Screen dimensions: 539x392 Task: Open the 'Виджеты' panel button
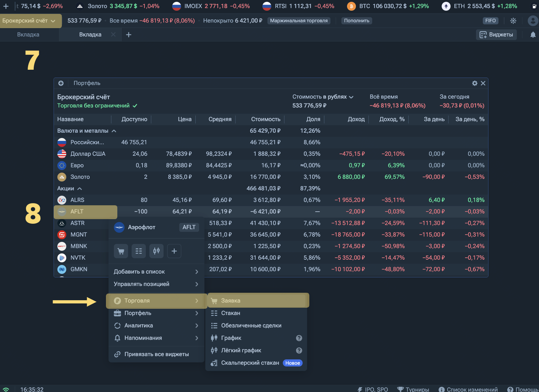pyautogui.click(x=496, y=35)
